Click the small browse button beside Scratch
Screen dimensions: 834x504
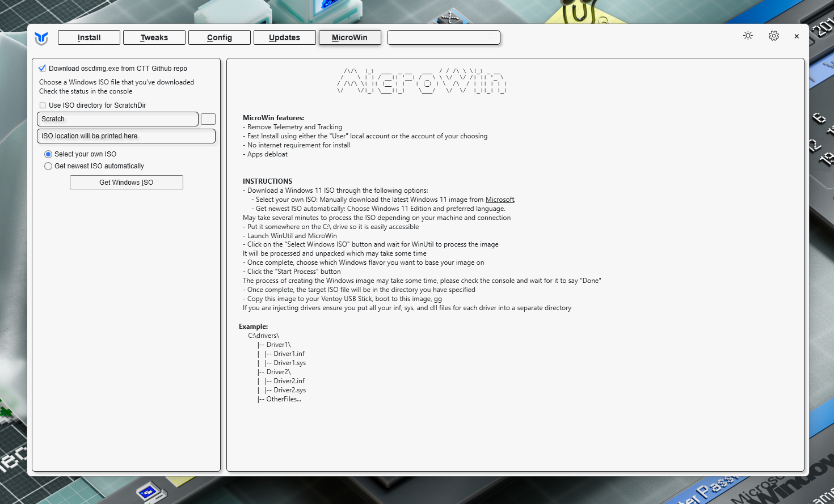pos(208,119)
